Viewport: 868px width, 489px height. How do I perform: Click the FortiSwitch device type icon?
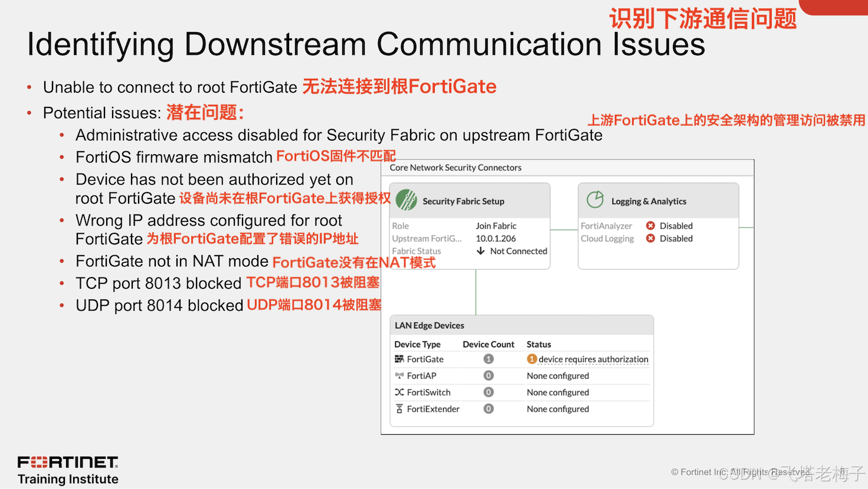click(x=399, y=392)
